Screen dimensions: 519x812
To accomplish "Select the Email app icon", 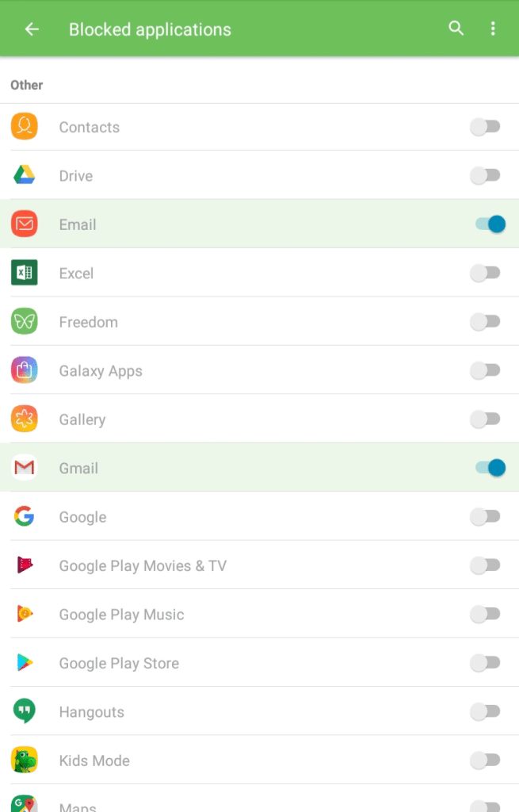I will tap(22, 224).
